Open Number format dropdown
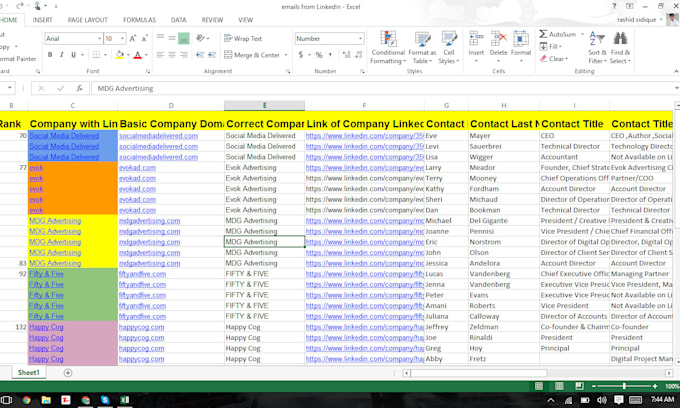This screenshot has width=680, height=408. click(360, 39)
